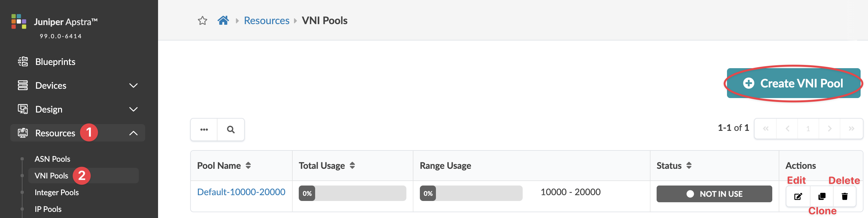Image resolution: width=868 pixels, height=218 pixels.
Task: Expand the Devices menu chevron
Action: [x=133, y=86]
